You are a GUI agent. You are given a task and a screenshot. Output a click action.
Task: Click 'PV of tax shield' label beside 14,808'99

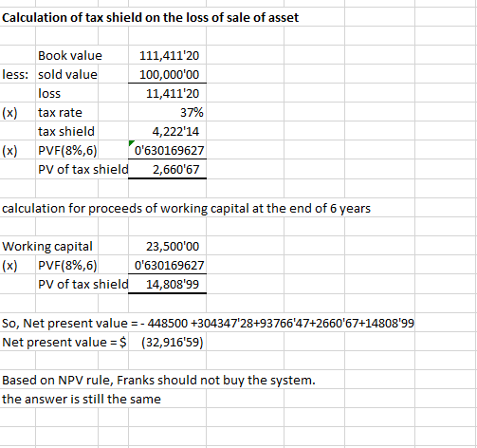tap(83, 285)
